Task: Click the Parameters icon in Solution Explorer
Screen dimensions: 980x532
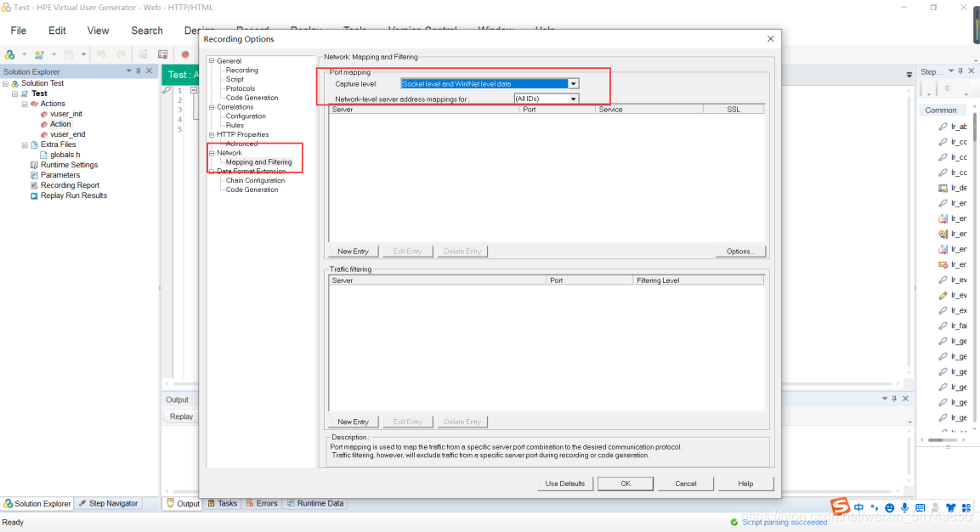Action: click(x=34, y=175)
